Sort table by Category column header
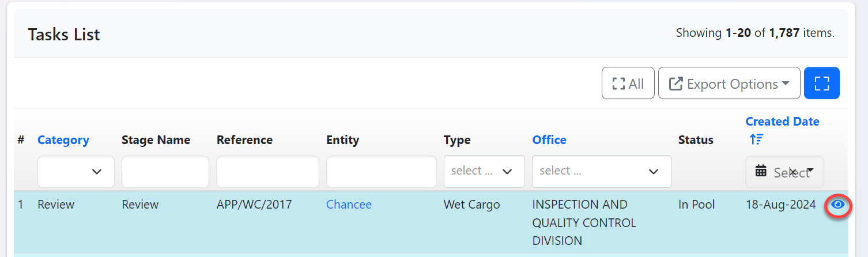 (x=63, y=140)
